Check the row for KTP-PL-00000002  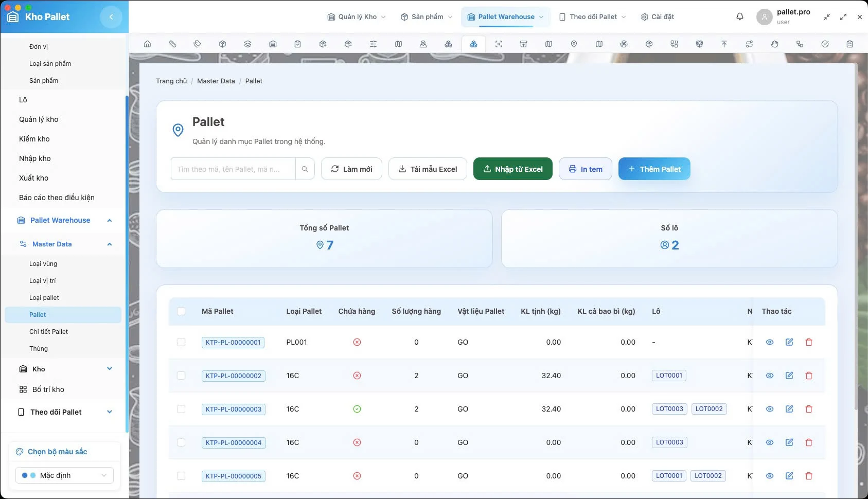(181, 376)
